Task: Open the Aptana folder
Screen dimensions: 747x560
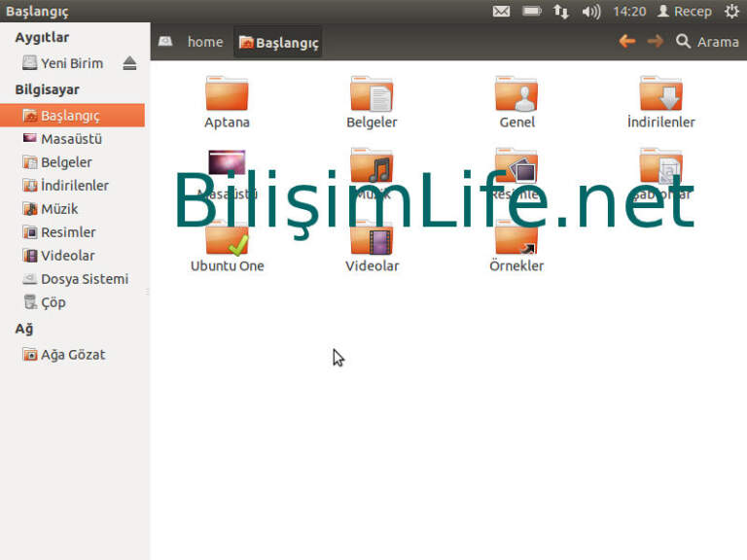Action: point(227,95)
